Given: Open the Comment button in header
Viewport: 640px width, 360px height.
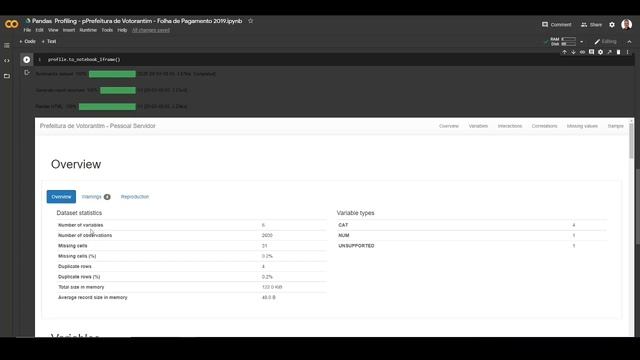Looking at the screenshot, I should pyautogui.click(x=557, y=24).
